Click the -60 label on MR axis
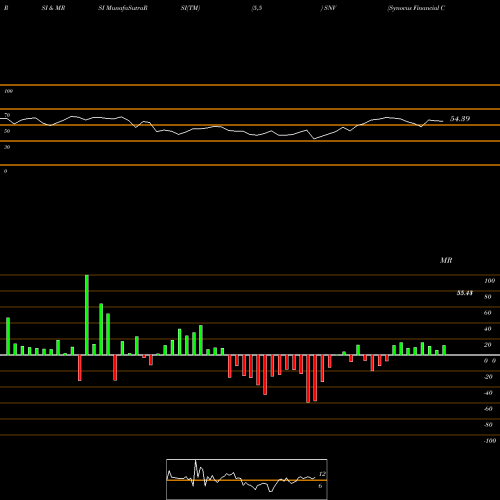The width and height of the screenshot is (500, 500). coord(488,409)
